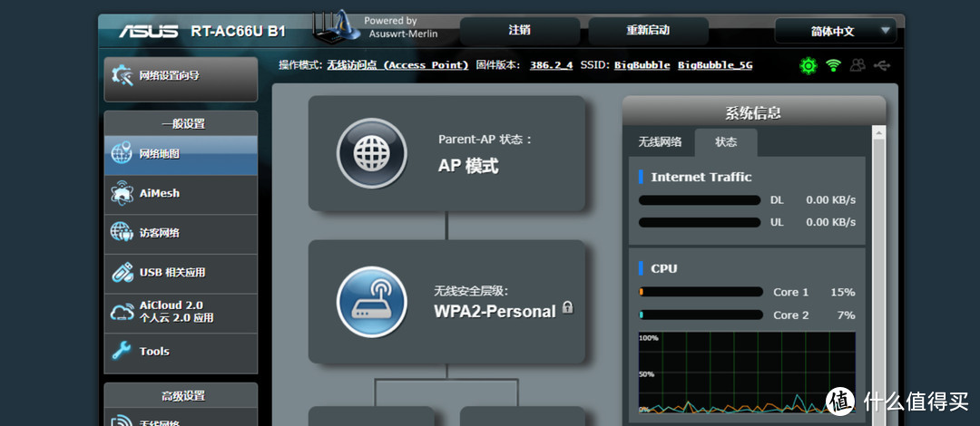This screenshot has height=426, width=980.
Task: Open the AiMesh sidebar item
Action: coord(181,194)
